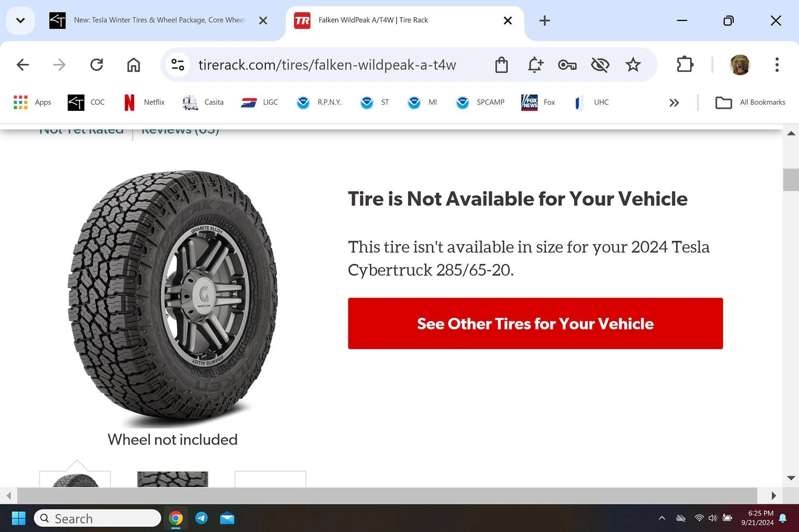
Task: Open the Casita bookmark
Action: [x=203, y=102]
